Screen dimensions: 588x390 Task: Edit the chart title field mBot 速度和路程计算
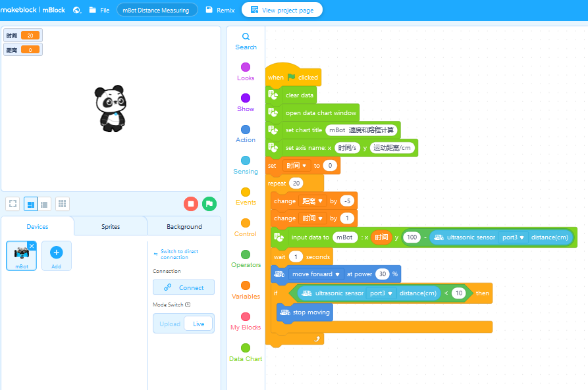click(361, 130)
